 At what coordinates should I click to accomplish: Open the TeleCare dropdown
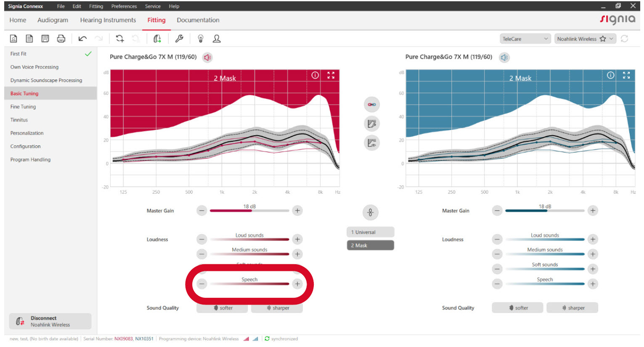click(x=525, y=39)
